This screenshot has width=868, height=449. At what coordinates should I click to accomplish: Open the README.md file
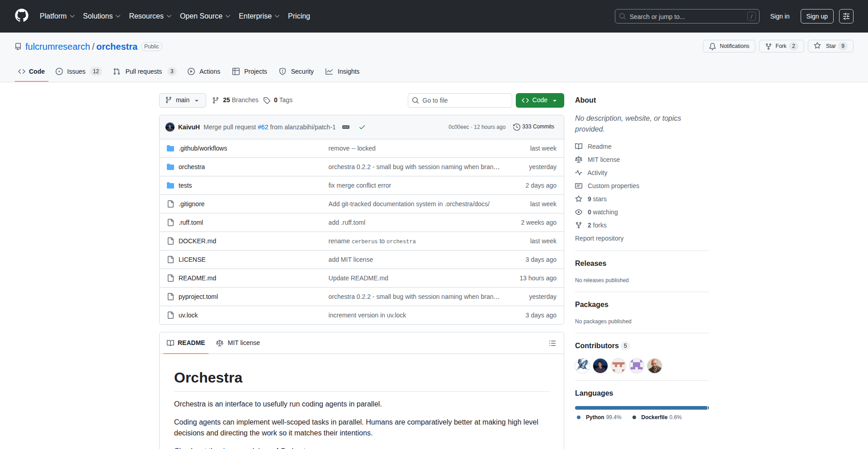click(197, 278)
